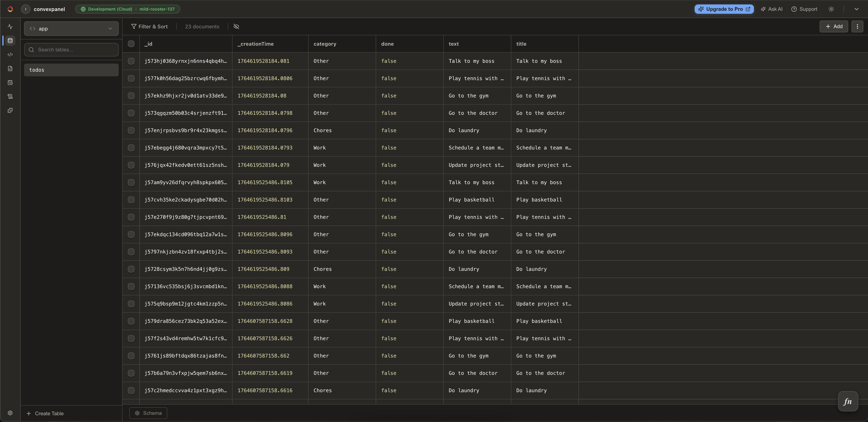The height and width of the screenshot is (422, 868).
Task: Select the Data database icon in sidebar
Action: point(10,41)
